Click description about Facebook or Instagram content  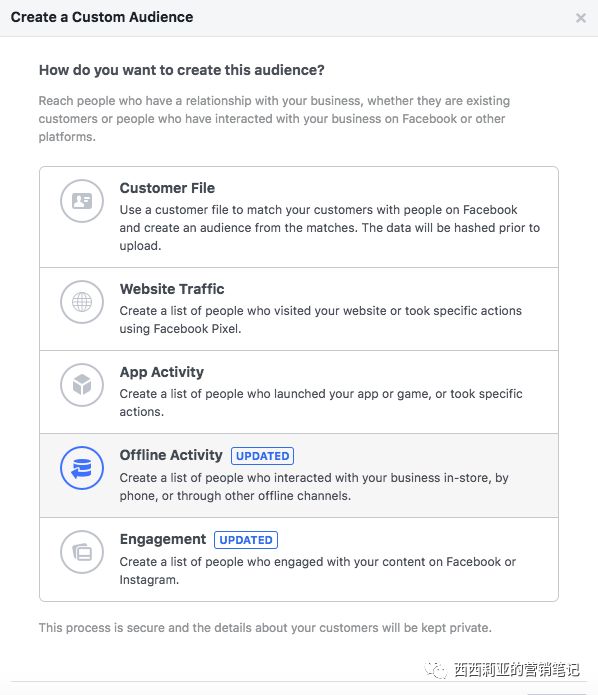(x=317, y=570)
